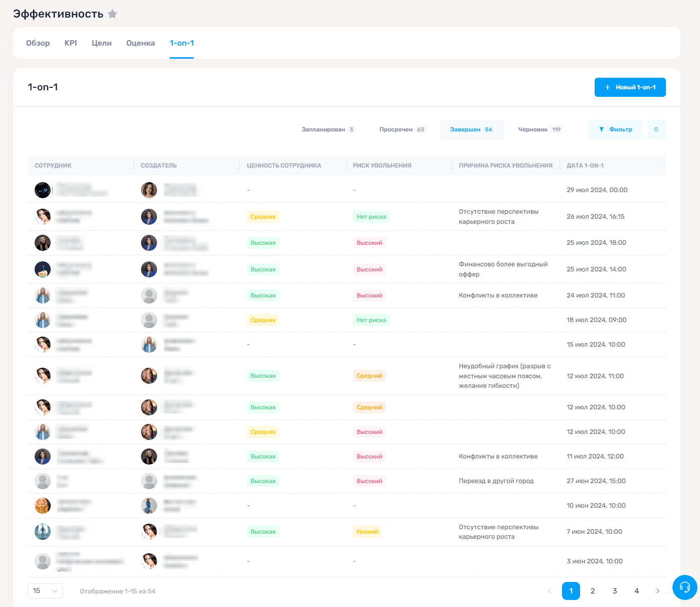Open employee avatar in 10 июн 2024, 10:00 row
The image size is (700, 607).
(x=43, y=506)
